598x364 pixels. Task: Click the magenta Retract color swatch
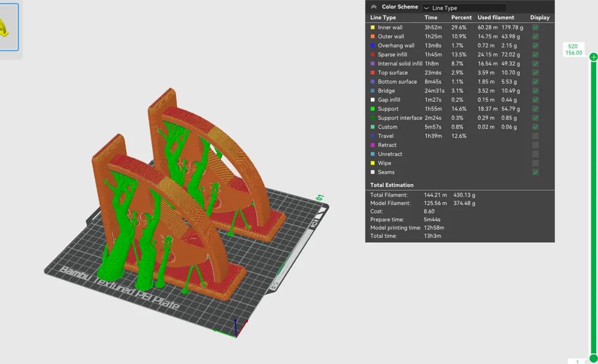(373, 145)
